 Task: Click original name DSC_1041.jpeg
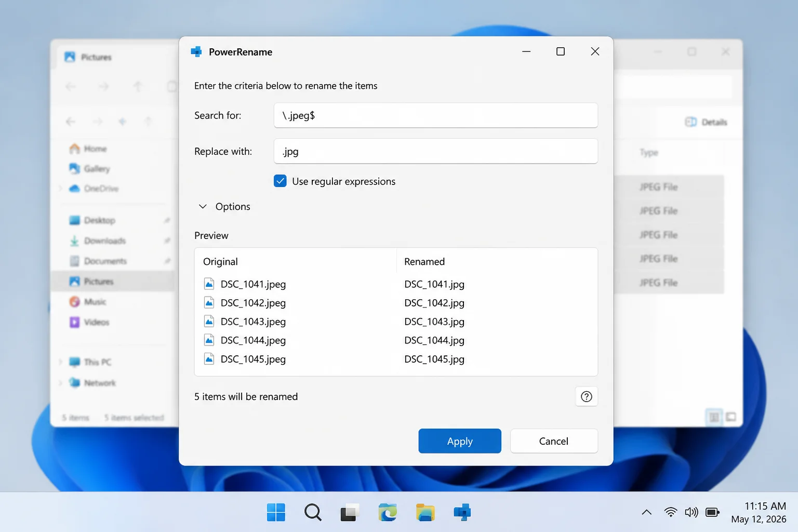253,284
